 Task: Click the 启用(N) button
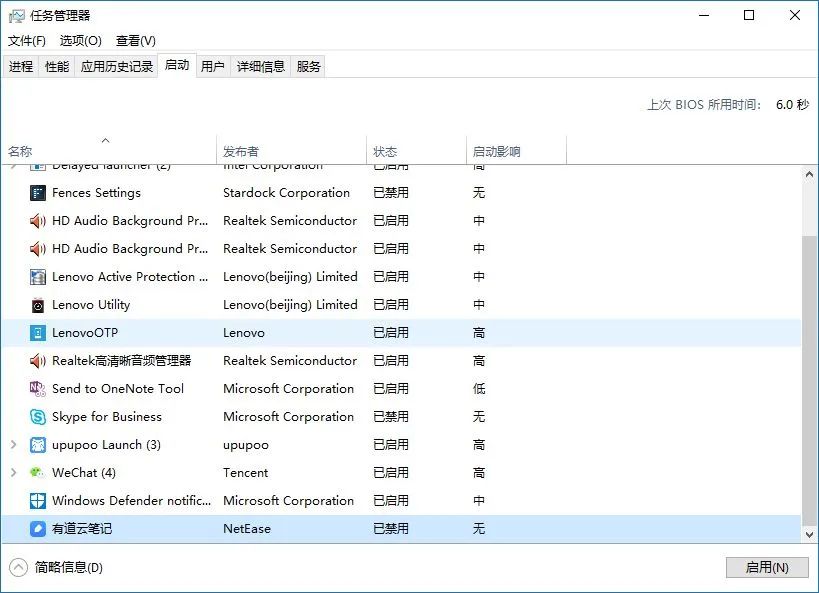pos(767,568)
